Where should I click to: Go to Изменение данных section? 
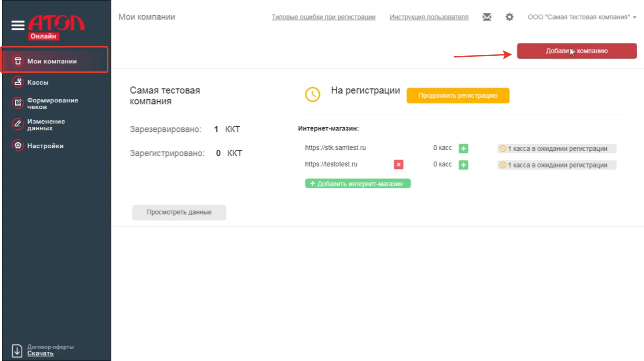click(x=46, y=125)
